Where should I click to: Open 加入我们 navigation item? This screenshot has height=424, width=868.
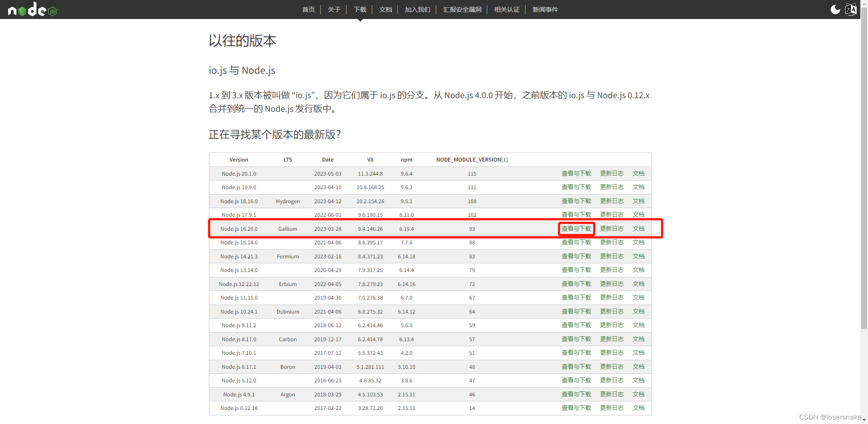tap(417, 10)
